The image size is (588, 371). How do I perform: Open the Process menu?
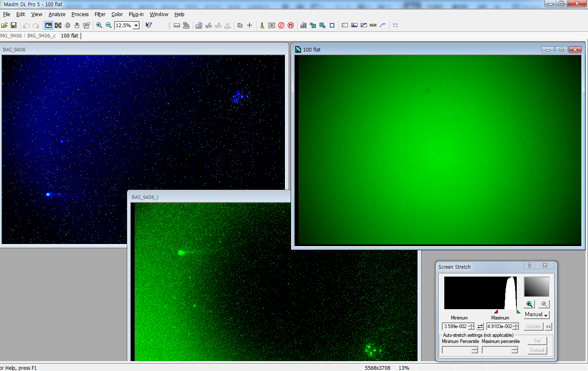tap(80, 14)
